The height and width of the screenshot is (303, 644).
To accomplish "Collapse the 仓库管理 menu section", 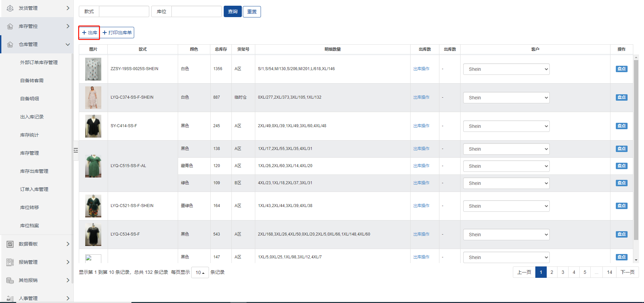I will click(68, 44).
